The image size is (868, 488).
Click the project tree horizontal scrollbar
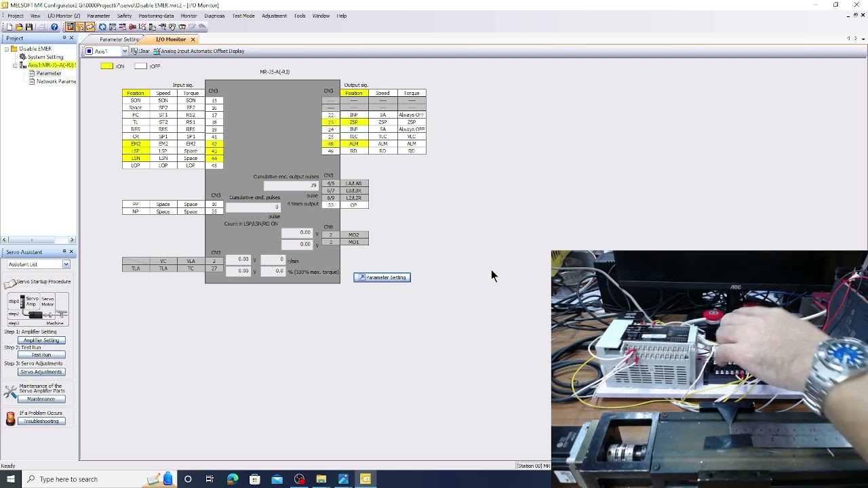[x=38, y=240]
